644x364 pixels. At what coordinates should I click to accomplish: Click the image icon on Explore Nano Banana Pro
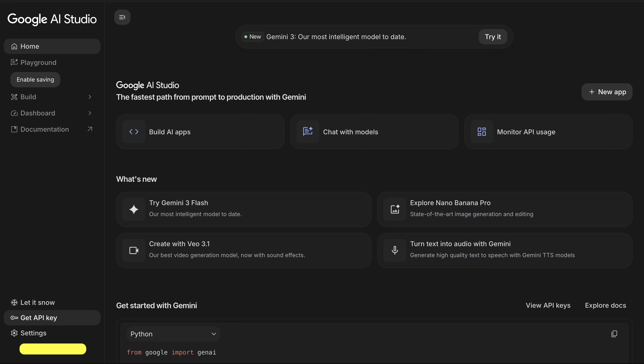pyautogui.click(x=395, y=209)
